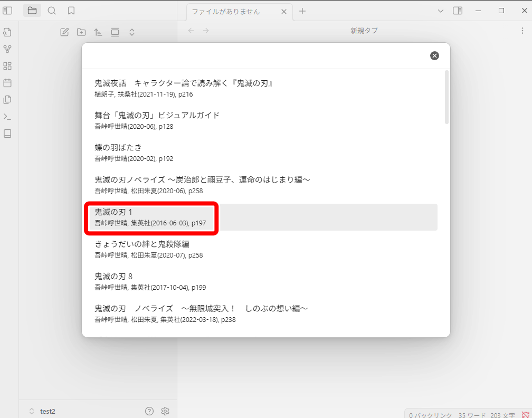
Task: Click the 新規タブ title header
Action: point(364,31)
